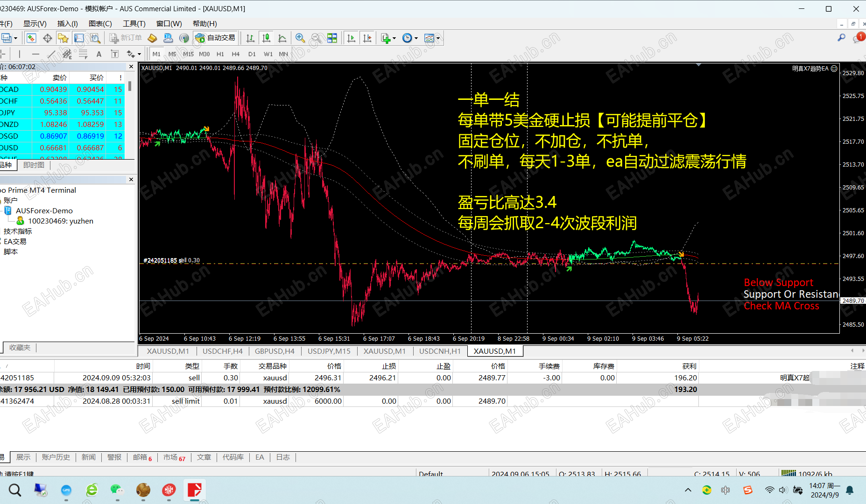Open the arrows objects dropdown

(134, 54)
